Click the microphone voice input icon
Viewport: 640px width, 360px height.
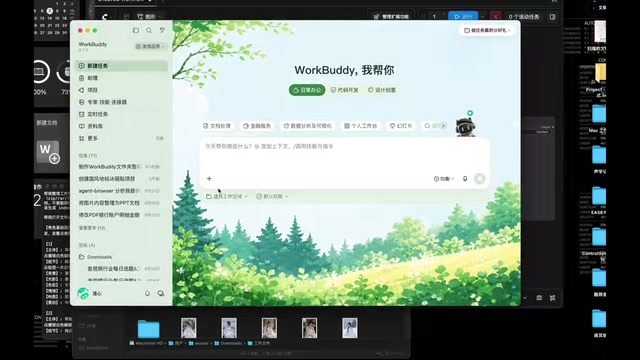point(465,179)
